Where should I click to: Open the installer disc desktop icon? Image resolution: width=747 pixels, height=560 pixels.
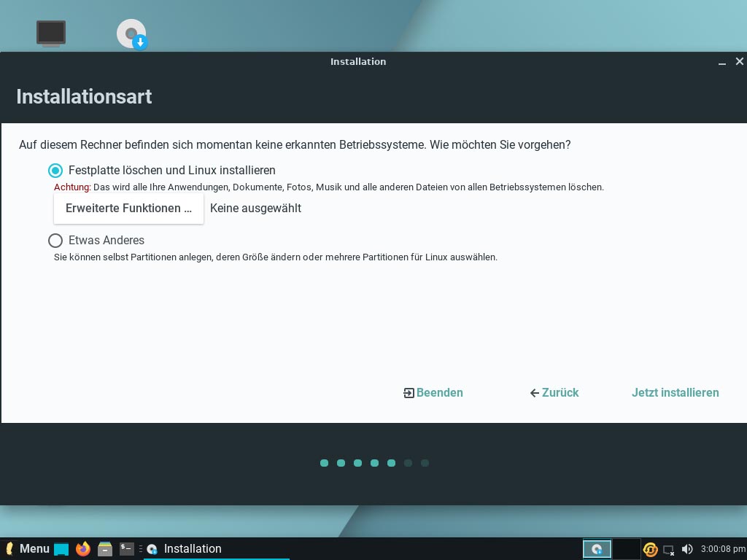click(132, 34)
